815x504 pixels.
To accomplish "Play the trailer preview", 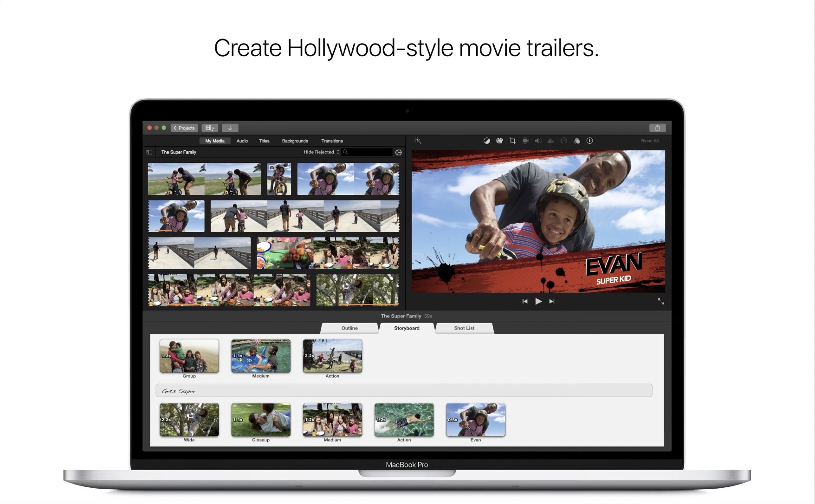I will click(538, 301).
